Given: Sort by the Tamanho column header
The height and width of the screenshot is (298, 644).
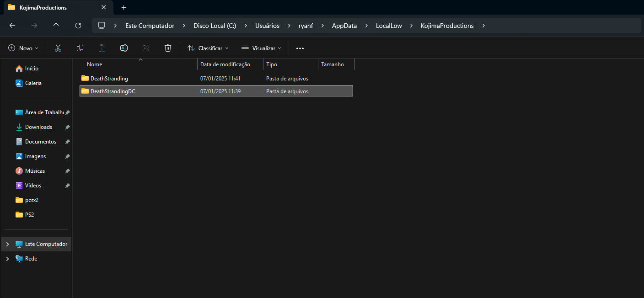Looking at the screenshot, I should click(x=336, y=64).
